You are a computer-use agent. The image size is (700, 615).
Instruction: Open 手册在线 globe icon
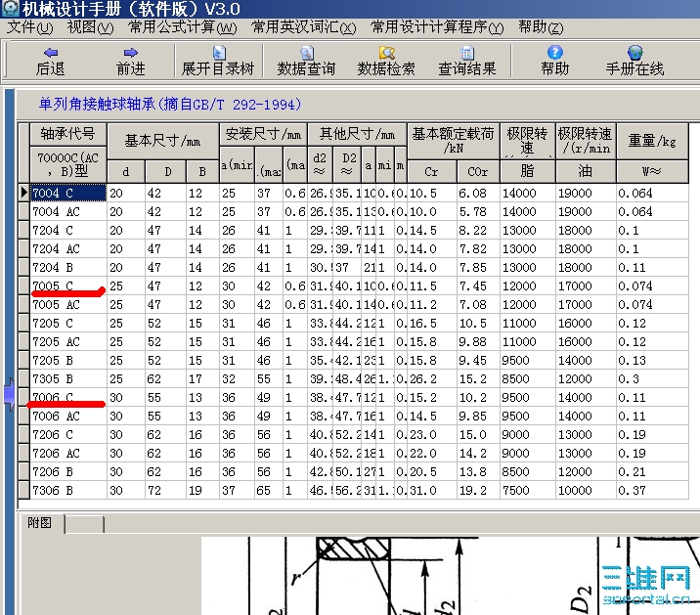pos(634,52)
